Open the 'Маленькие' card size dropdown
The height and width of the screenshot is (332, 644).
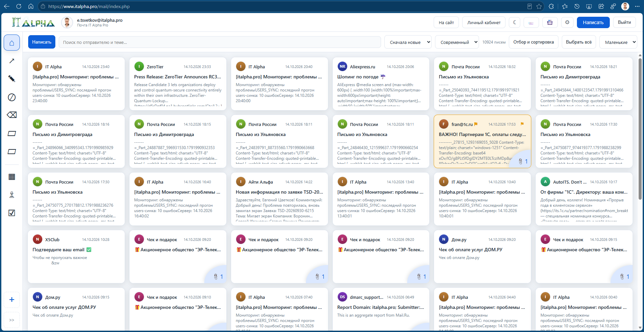click(x=618, y=42)
